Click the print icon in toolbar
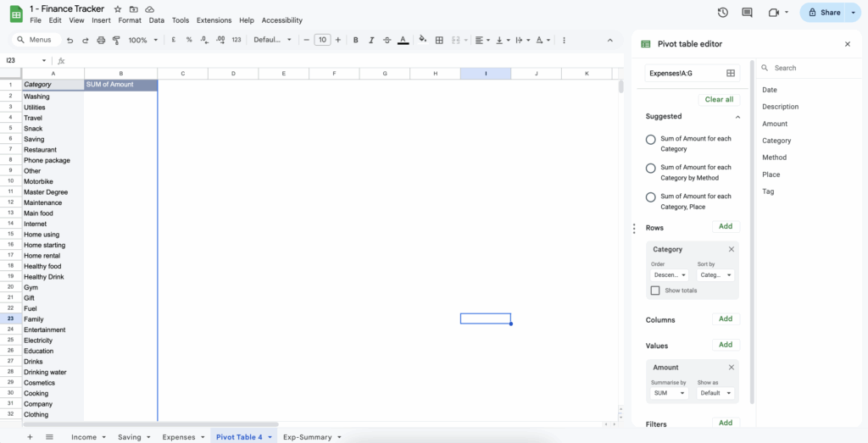The height and width of the screenshot is (443, 868). [x=101, y=40]
